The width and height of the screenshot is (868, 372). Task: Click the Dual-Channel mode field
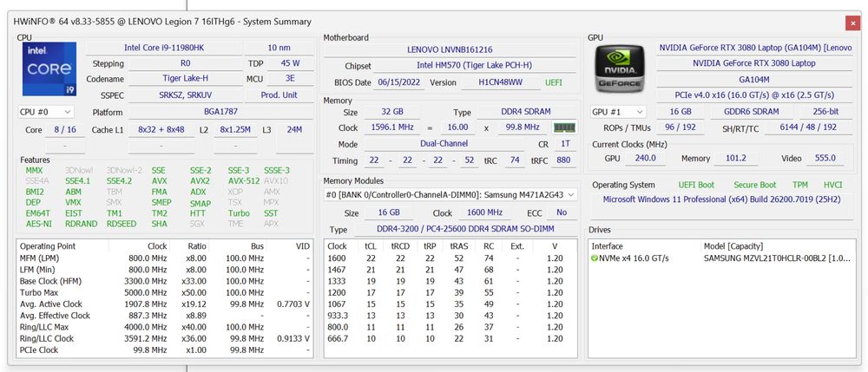click(444, 144)
